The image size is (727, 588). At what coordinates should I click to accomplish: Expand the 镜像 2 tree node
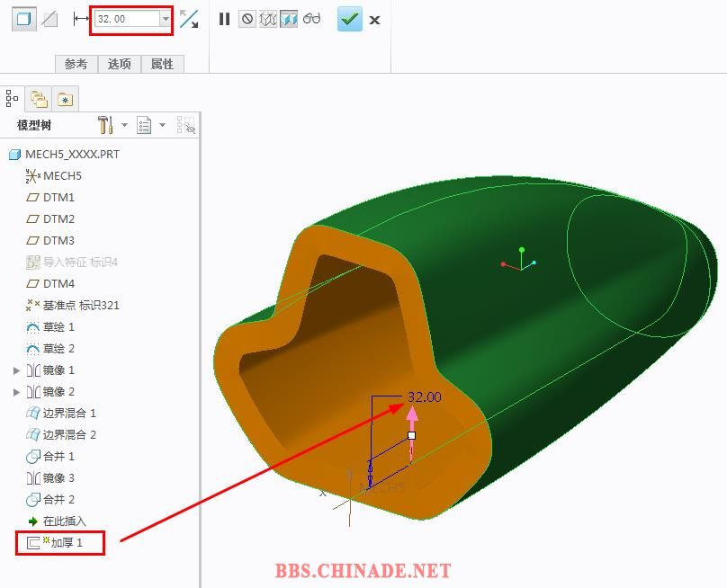click(16, 392)
